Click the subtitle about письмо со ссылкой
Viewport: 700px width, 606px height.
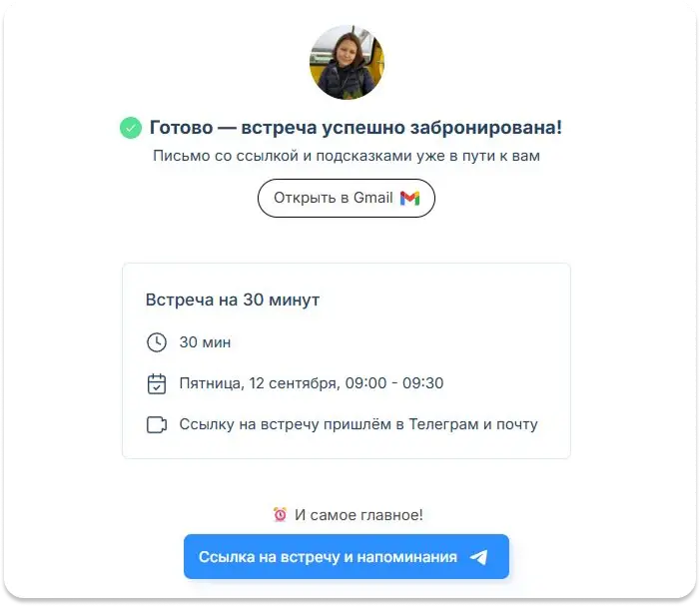(x=347, y=156)
